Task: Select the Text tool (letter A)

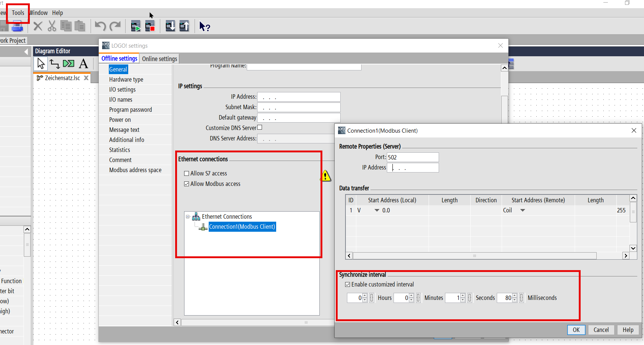Action: point(83,64)
